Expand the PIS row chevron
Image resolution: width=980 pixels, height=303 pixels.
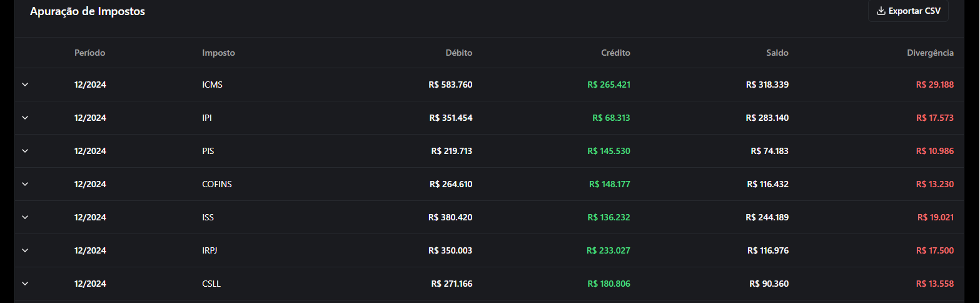[x=25, y=151]
